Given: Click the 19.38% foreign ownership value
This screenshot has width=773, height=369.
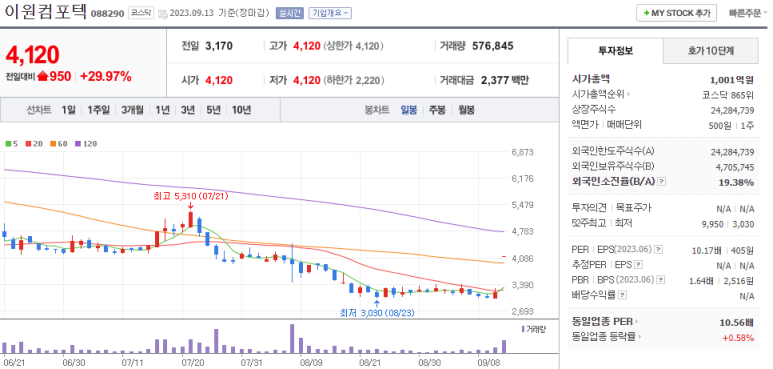Looking at the screenshot, I should [737, 182].
